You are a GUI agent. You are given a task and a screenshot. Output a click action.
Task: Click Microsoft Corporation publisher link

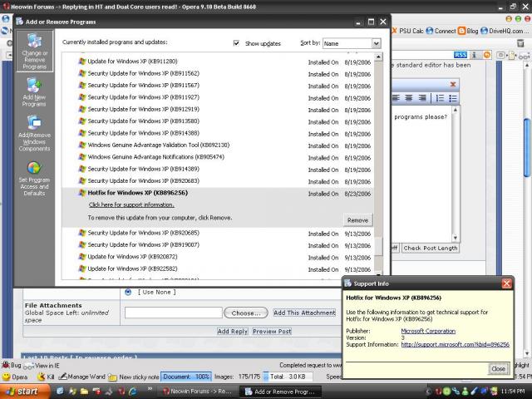[428, 331]
